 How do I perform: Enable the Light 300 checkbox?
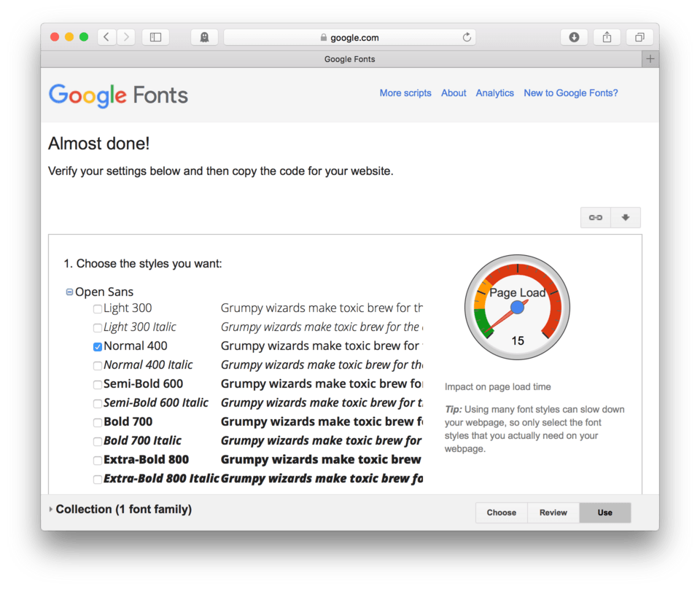[x=97, y=309]
